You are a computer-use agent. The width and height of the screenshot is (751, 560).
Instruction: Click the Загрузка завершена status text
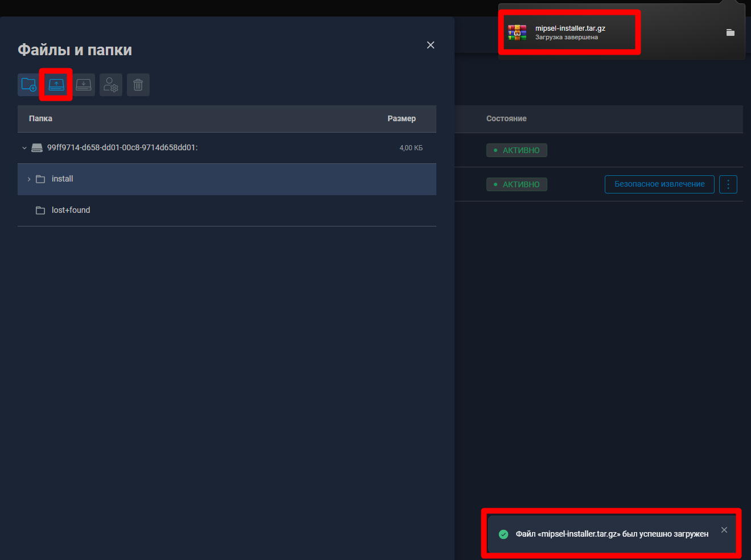click(x=567, y=38)
